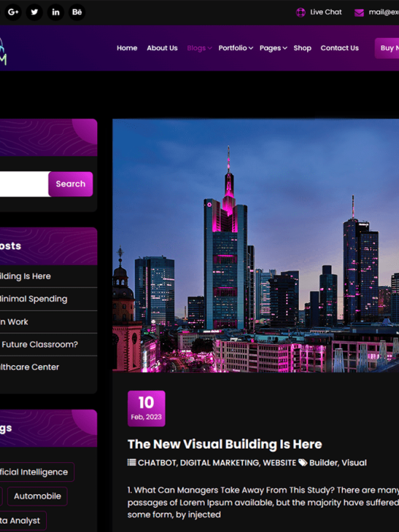This screenshot has width=399, height=532.
Task: Open the About Us page
Action: [162, 49]
